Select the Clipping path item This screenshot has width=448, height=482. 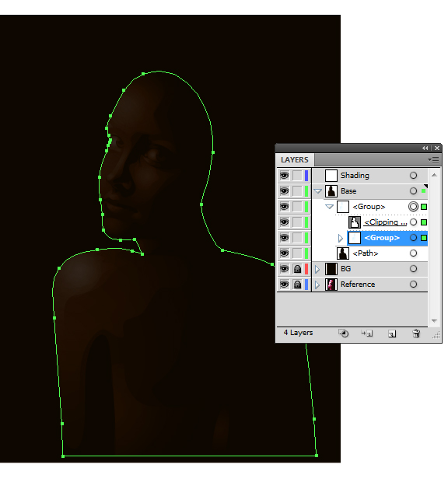[386, 222]
